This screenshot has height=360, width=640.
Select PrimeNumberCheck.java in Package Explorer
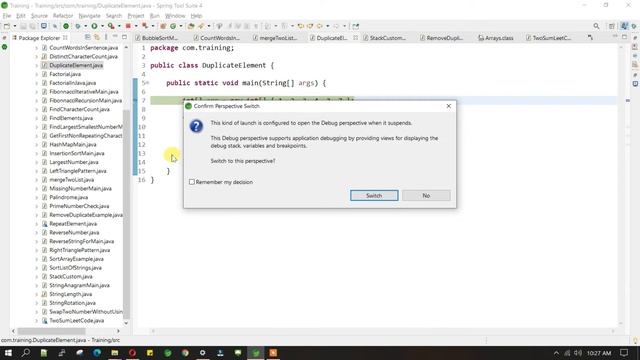(79, 206)
